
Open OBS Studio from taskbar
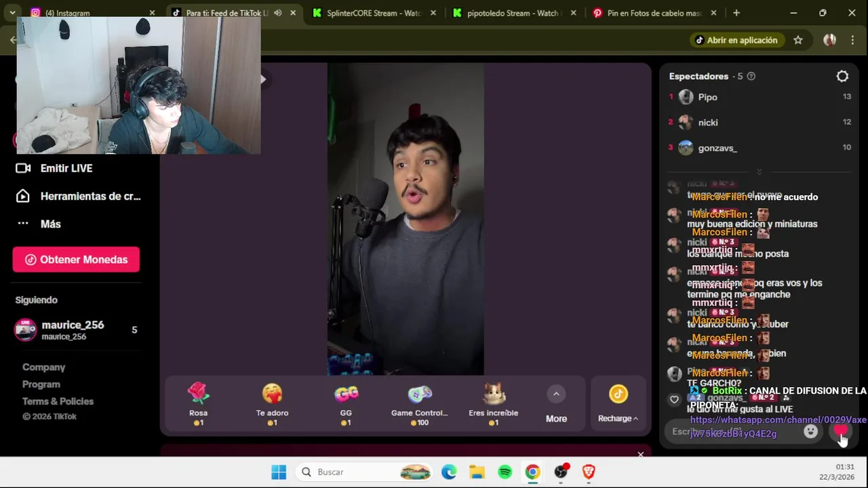(x=561, y=472)
